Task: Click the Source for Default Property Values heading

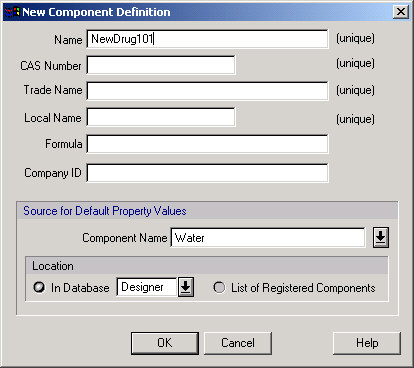Action: (x=105, y=211)
